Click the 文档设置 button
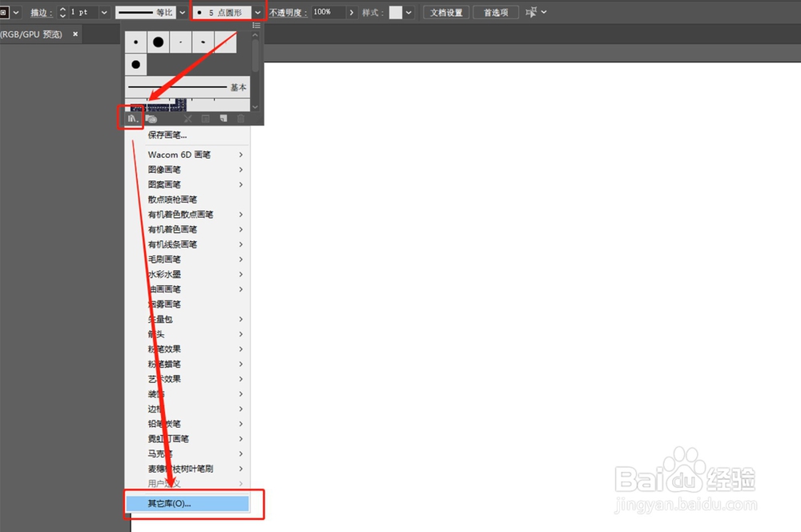 (x=446, y=12)
